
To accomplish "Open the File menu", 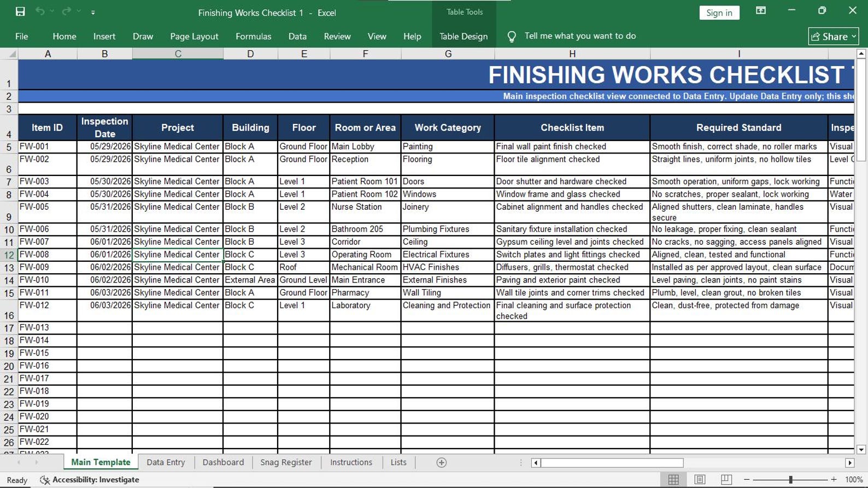I will [x=22, y=36].
